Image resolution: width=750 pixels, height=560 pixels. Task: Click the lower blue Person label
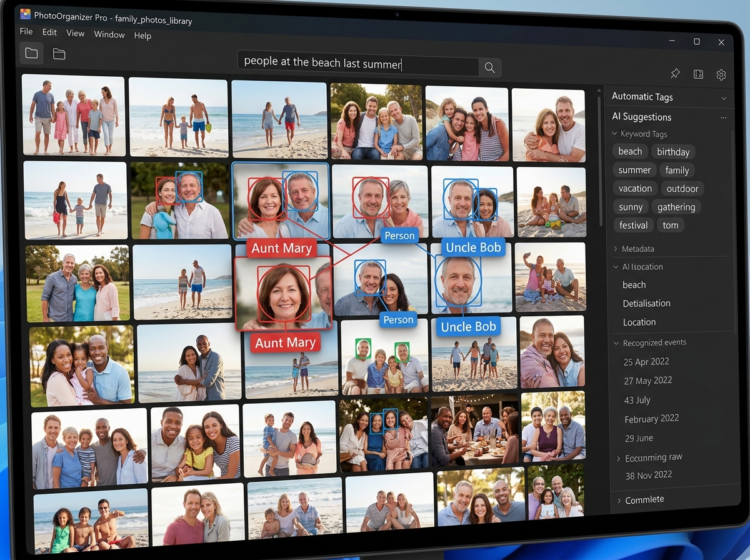click(x=398, y=319)
